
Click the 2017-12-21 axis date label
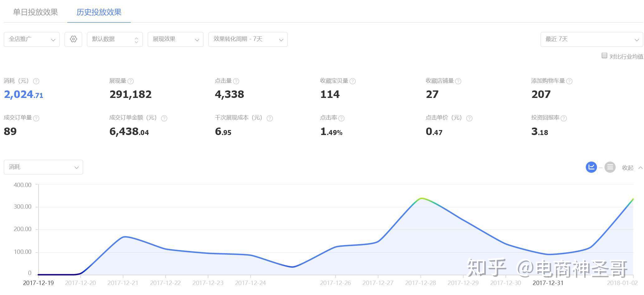(123, 283)
